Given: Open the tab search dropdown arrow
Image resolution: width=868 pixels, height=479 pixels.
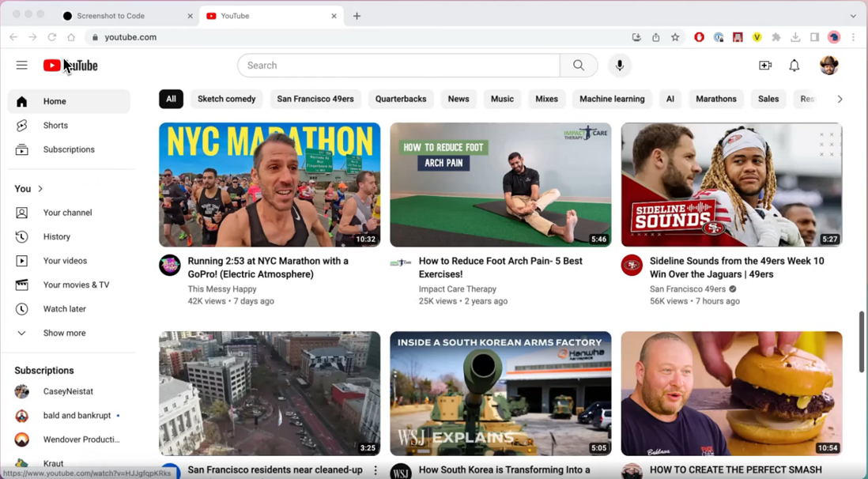Looking at the screenshot, I should point(853,16).
